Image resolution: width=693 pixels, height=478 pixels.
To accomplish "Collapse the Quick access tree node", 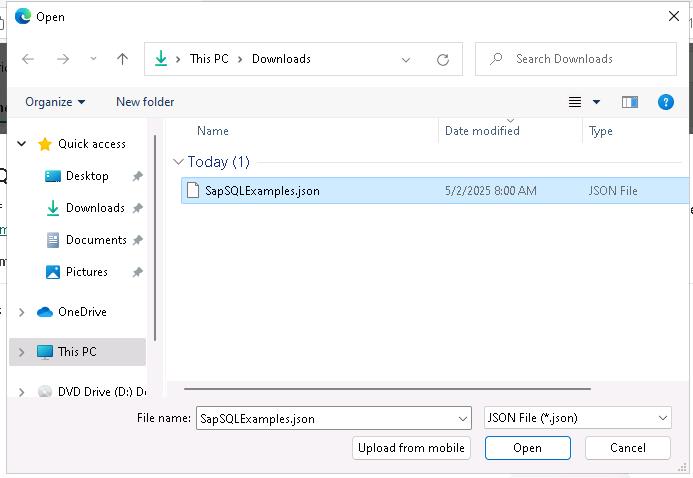I will [22, 144].
